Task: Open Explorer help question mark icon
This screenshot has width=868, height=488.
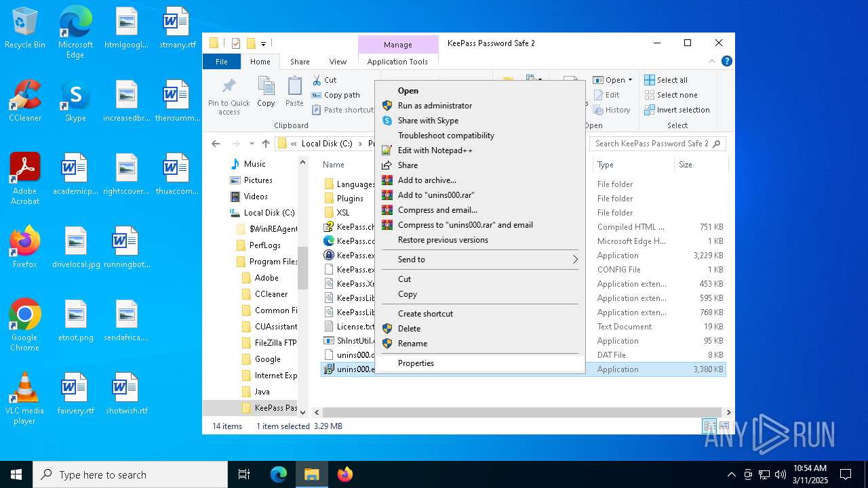Action: [x=727, y=61]
